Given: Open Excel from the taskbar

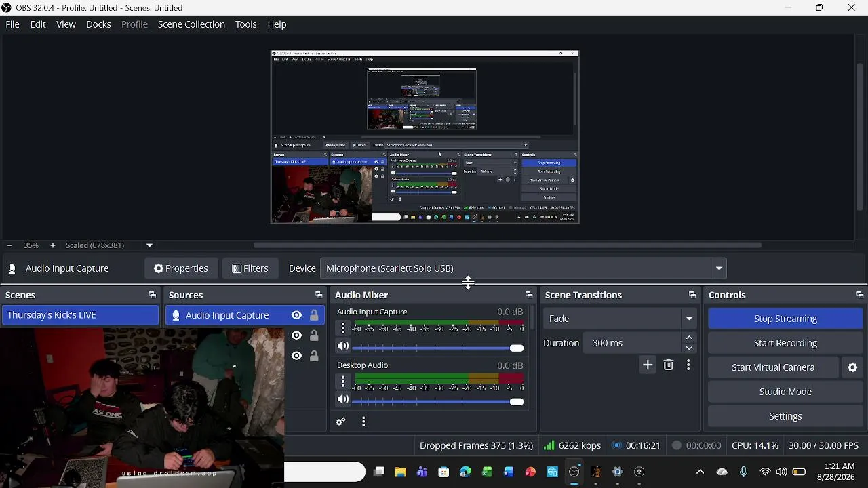Looking at the screenshot, I should click(488, 472).
